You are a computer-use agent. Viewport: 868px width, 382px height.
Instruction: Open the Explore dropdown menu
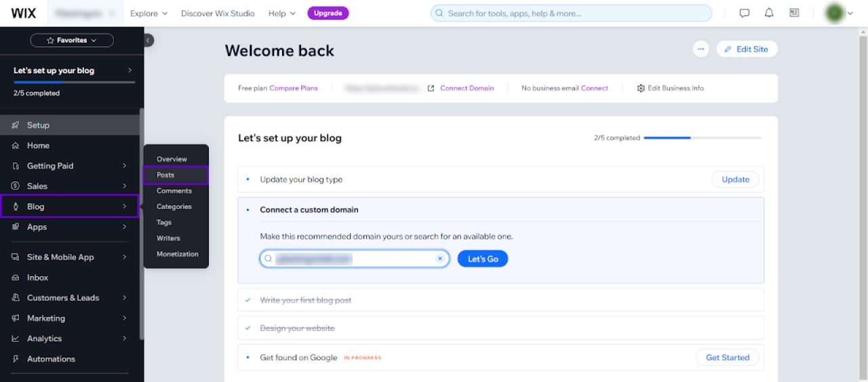pos(149,13)
